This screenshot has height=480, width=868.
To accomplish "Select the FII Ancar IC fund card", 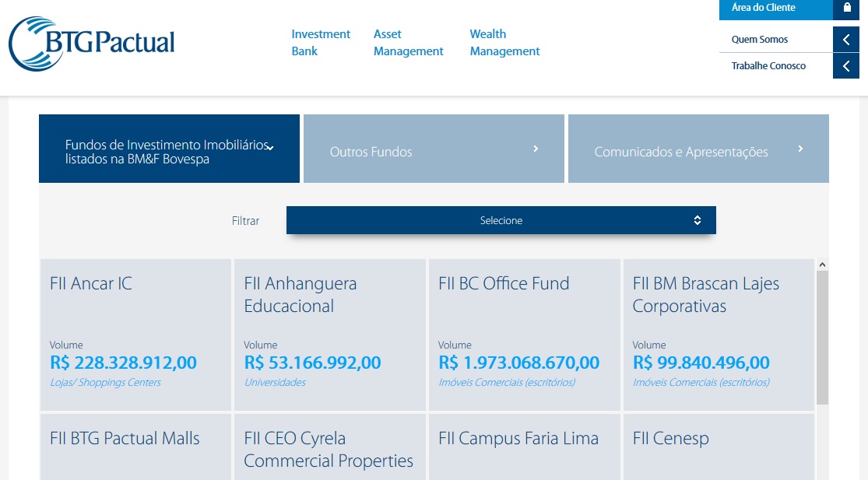I will click(x=135, y=335).
